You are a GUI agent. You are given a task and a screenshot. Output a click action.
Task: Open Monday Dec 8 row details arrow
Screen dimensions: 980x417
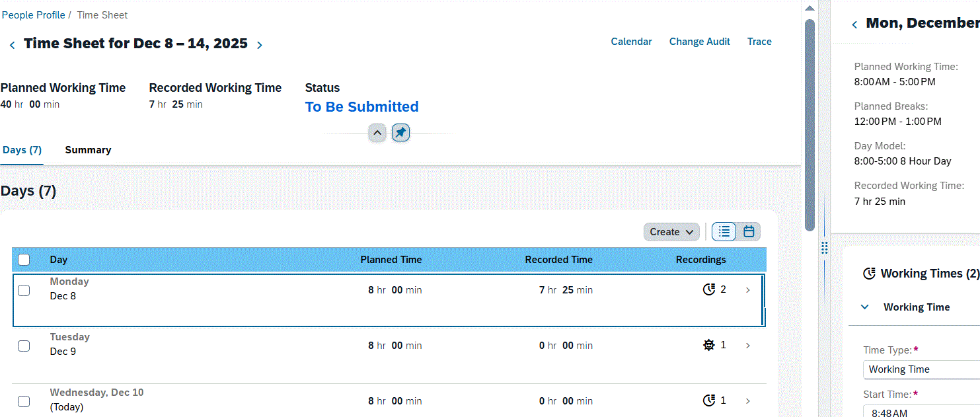pos(747,290)
